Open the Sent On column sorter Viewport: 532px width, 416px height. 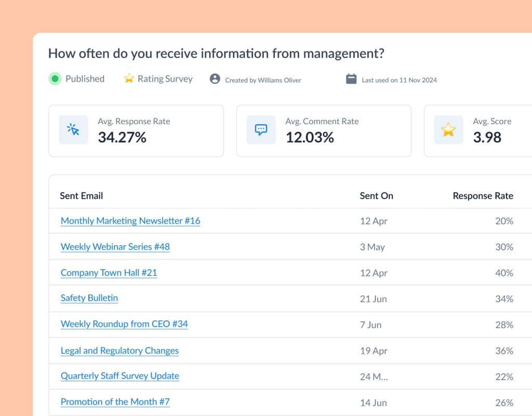click(x=377, y=196)
